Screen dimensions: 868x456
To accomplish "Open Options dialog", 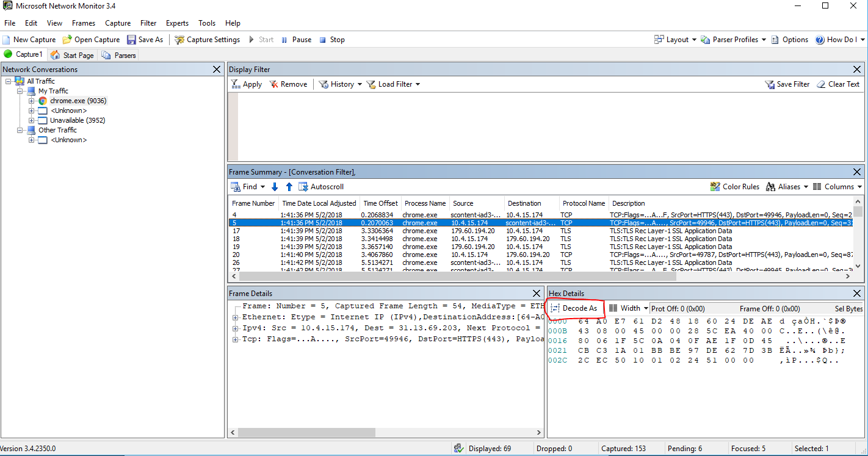I will [789, 40].
